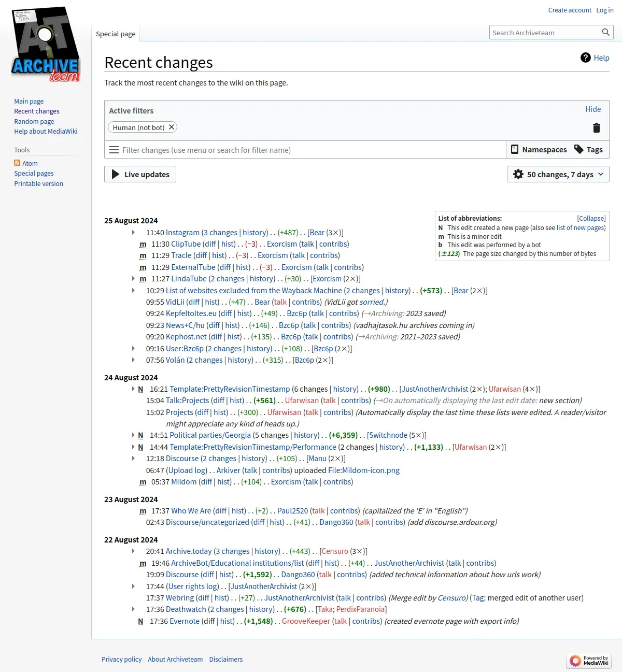This screenshot has height=672, width=622.
Task: Go to Main page in sidebar
Action: click(29, 102)
